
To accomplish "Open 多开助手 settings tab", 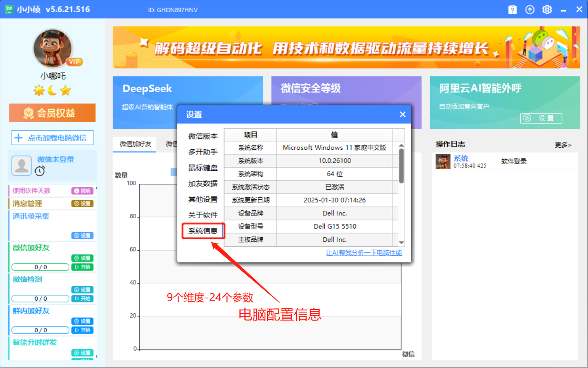I will point(203,152).
